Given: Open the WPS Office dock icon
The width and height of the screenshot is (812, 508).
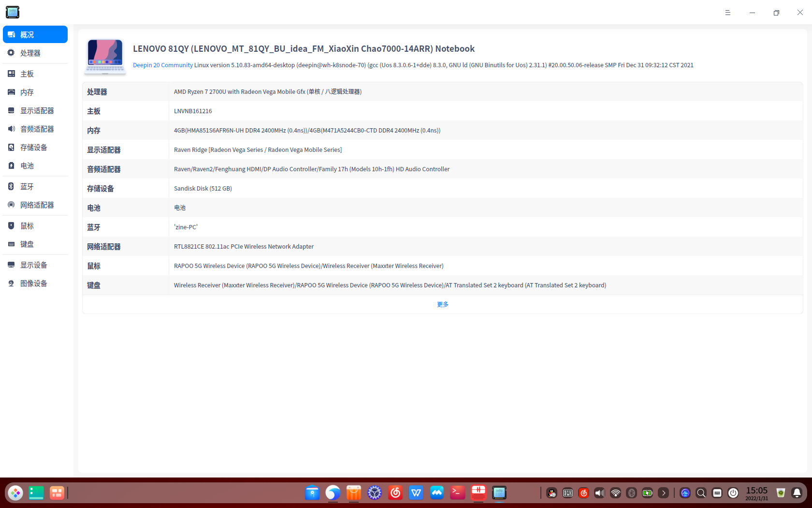Looking at the screenshot, I should [x=416, y=493].
